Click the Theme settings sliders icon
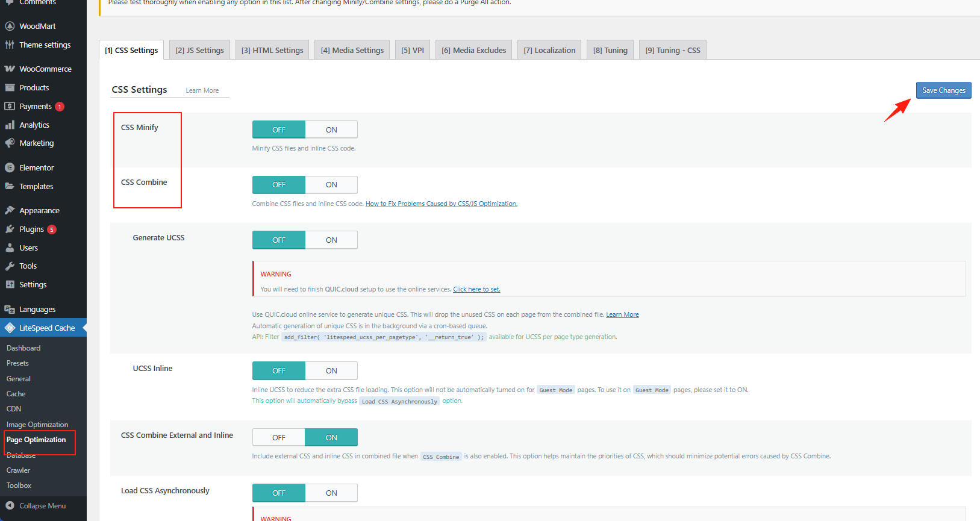Viewport: 980px width, 521px height. pyautogui.click(x=10, y=45)
